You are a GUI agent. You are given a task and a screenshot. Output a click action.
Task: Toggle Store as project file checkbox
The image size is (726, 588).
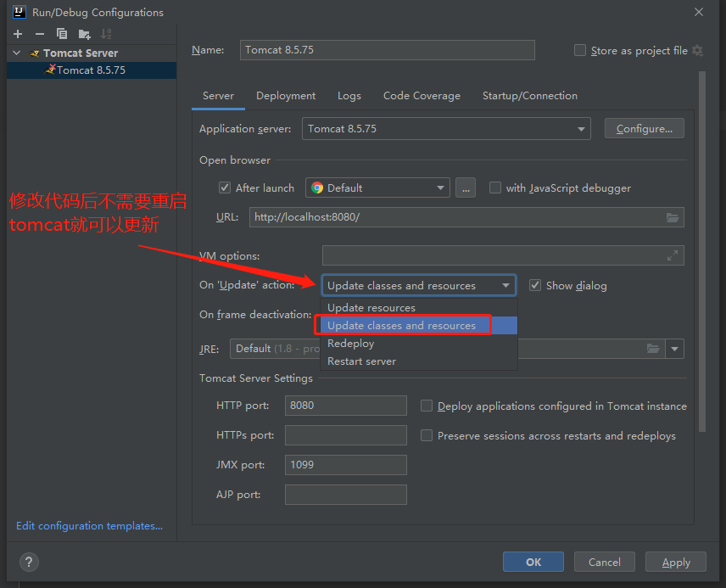tap(579, 50)
